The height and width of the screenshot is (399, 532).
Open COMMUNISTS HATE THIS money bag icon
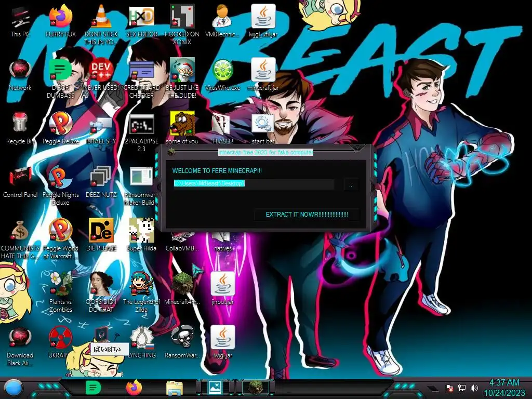(x=20, y=240)
